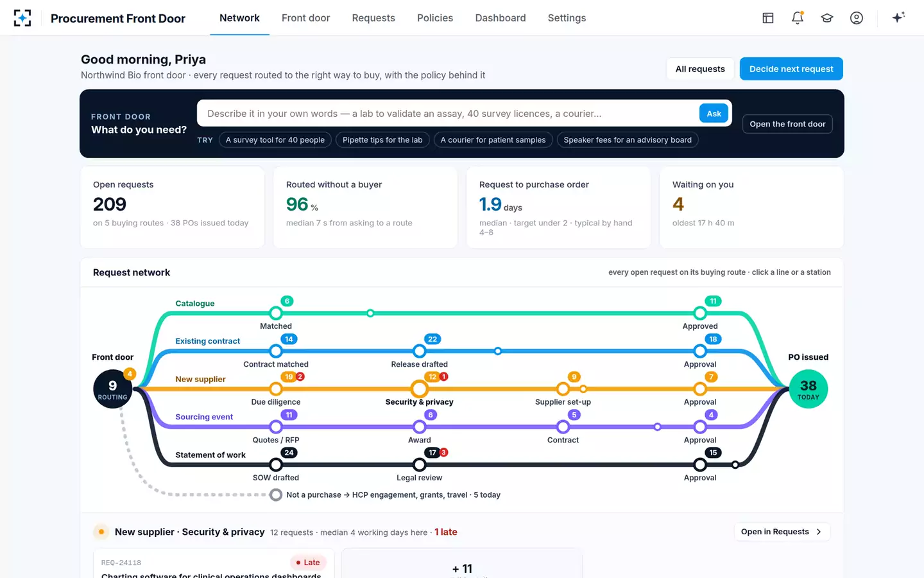Click the Ask button
Image resolution: width=924 pixels, height=578 pixels.
[714, 114]
